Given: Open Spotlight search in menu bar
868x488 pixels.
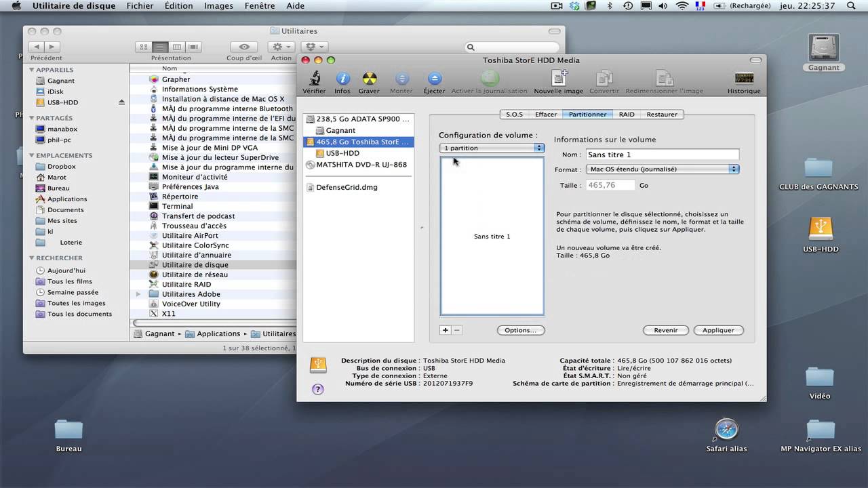Looking at the screenshot, I should pyautogui.click(x=851, y=5).
